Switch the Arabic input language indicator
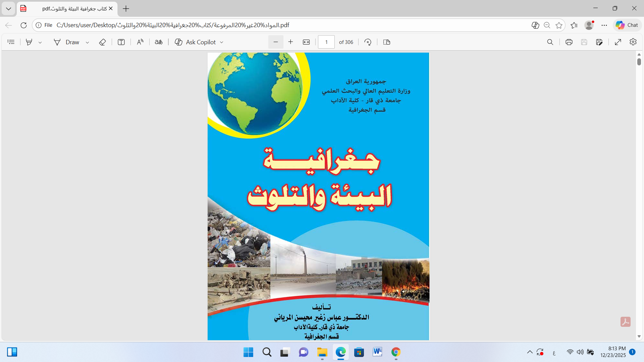This screenshot has height=362, width=644. click(x=554, y=353)
